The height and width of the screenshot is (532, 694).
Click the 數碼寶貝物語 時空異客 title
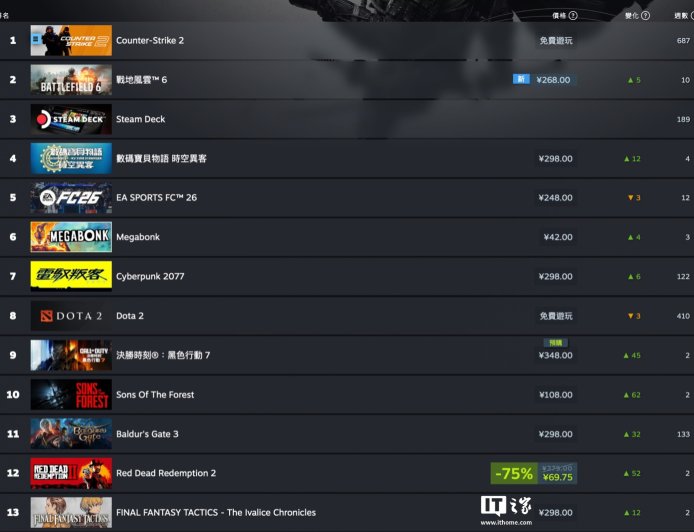point(161,158)
